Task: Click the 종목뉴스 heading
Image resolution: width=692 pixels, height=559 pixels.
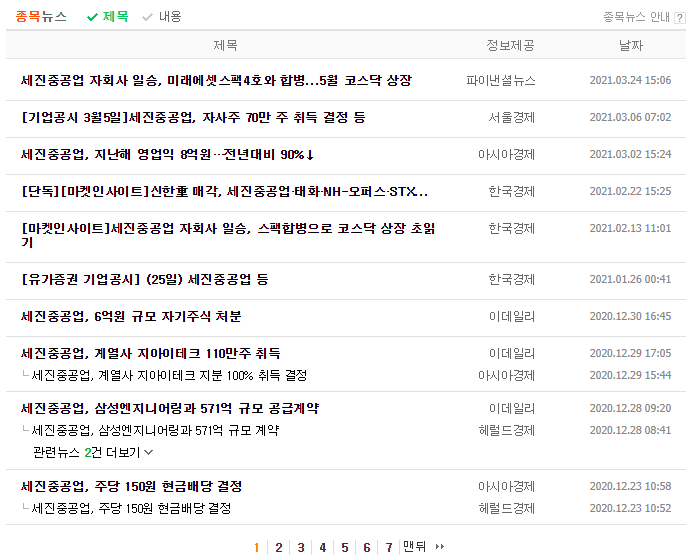Action: click(x=41, y=17)
